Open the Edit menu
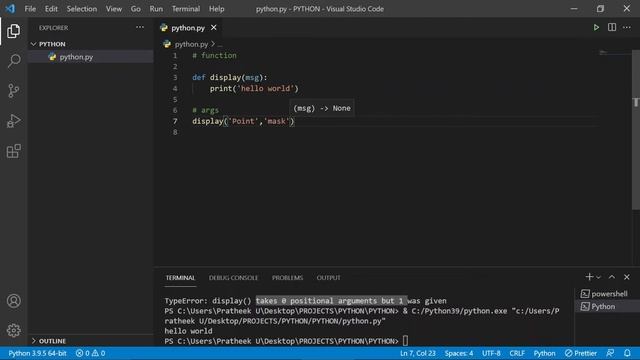Screen dimensions: 640x360 (51, 9)
